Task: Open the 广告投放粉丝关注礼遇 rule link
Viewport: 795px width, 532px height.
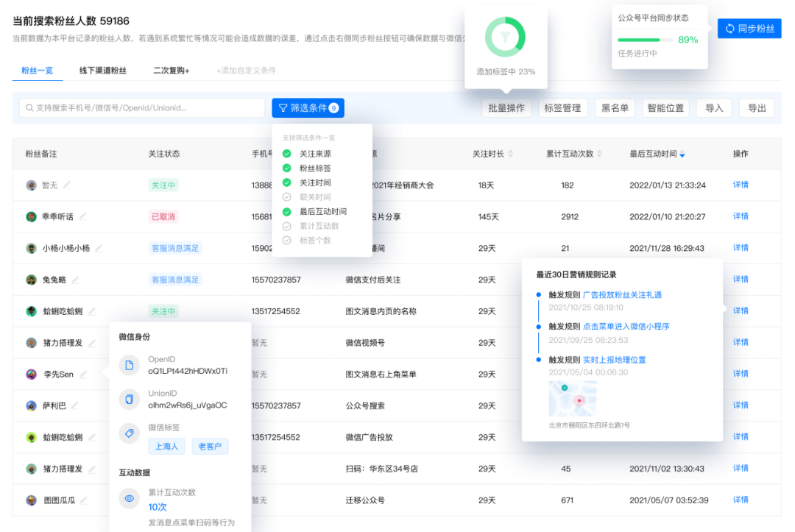Action: 622,295
